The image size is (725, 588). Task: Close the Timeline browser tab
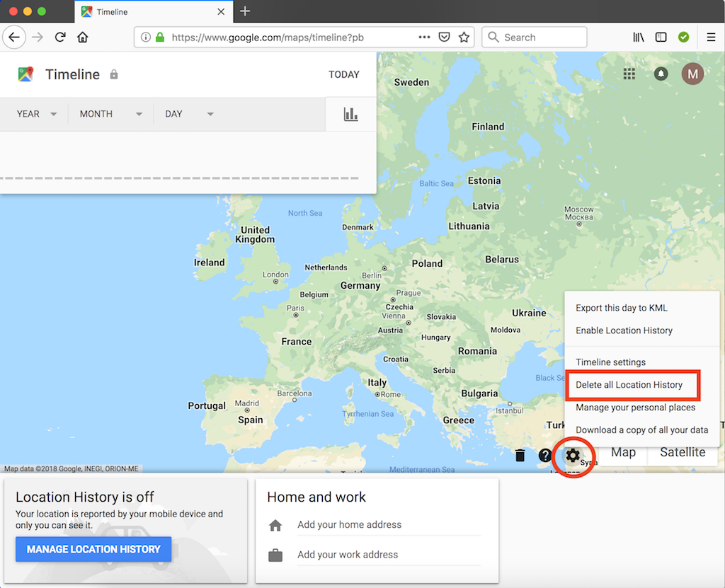221,11
